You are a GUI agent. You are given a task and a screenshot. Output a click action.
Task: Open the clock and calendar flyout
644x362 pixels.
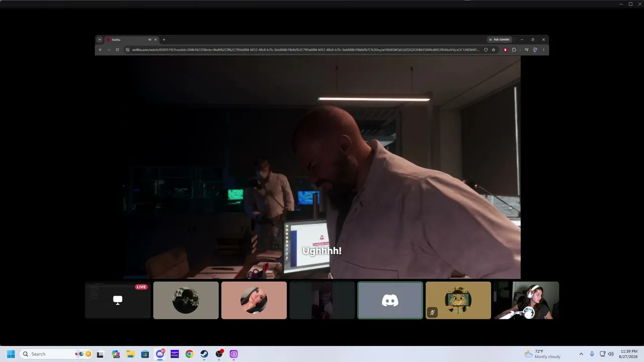[629, 354]
